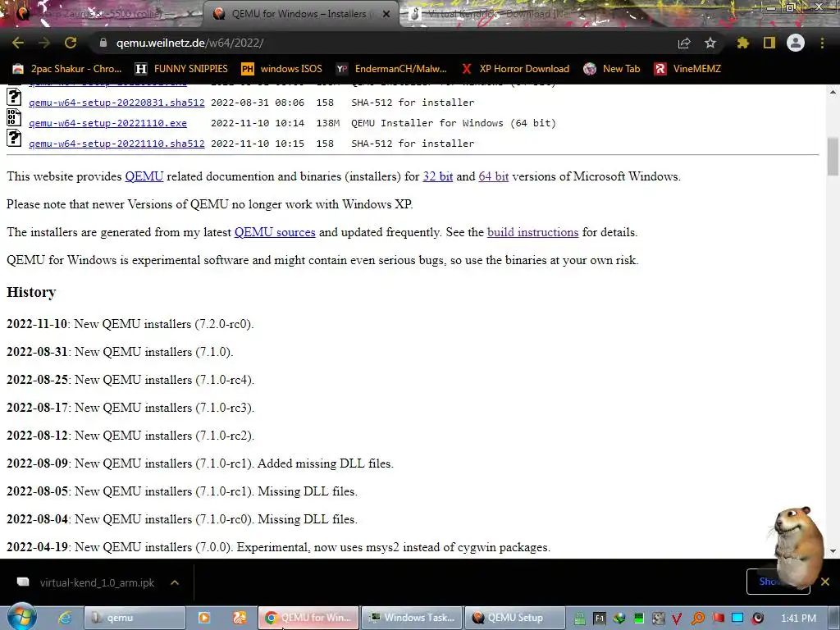Follow the QEMU link in the intro sentence
This screenshot has width=840, height=630.
click(x=144, y=176)
